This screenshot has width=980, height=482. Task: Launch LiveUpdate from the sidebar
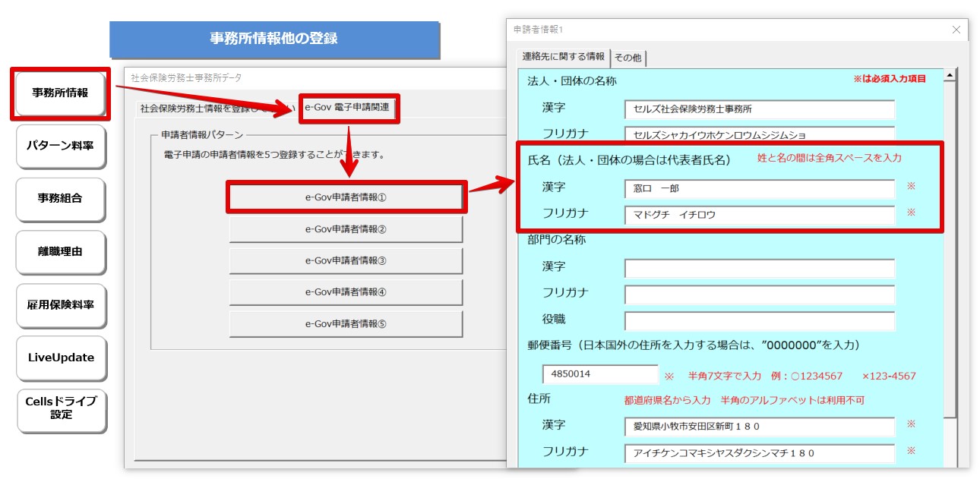pyautogui.click(x=60, y=358)
